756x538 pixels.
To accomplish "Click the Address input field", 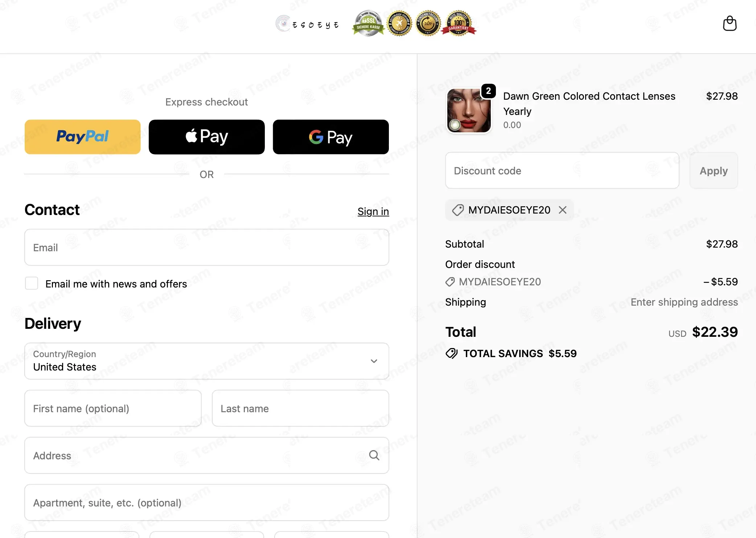I will pos(206,455).
